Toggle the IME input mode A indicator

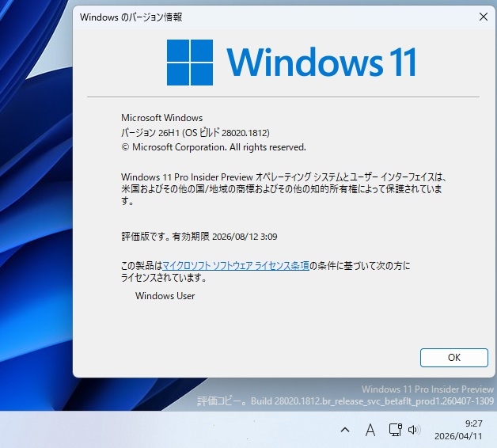pos(370,431)
